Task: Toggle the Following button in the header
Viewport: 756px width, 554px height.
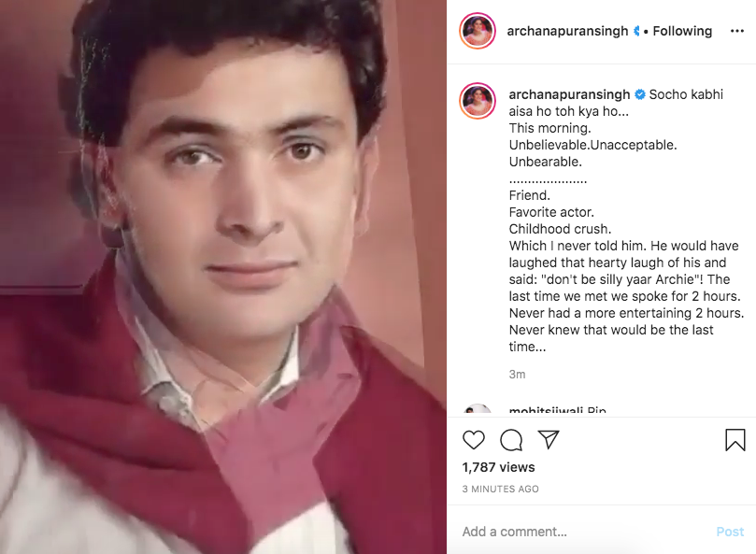Action: [x=682, y=31]
